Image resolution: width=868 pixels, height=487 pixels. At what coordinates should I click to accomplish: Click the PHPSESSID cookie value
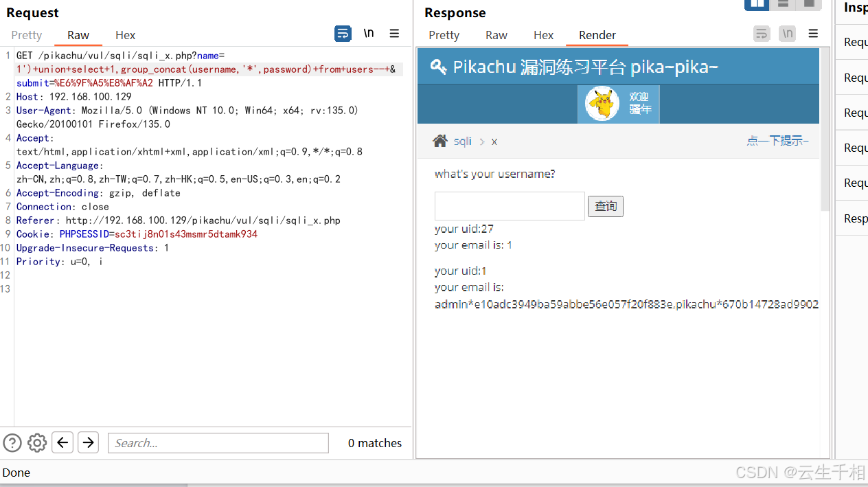point(186,234)
